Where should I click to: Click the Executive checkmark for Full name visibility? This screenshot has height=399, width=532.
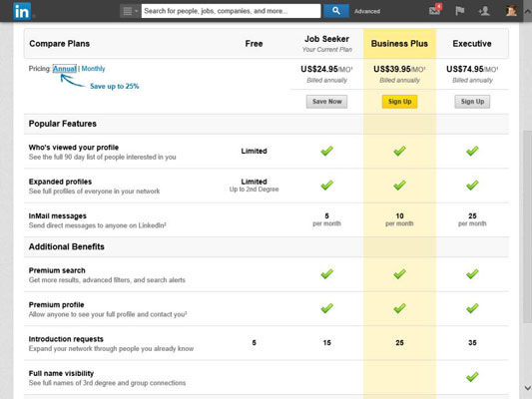pos(472,377)
